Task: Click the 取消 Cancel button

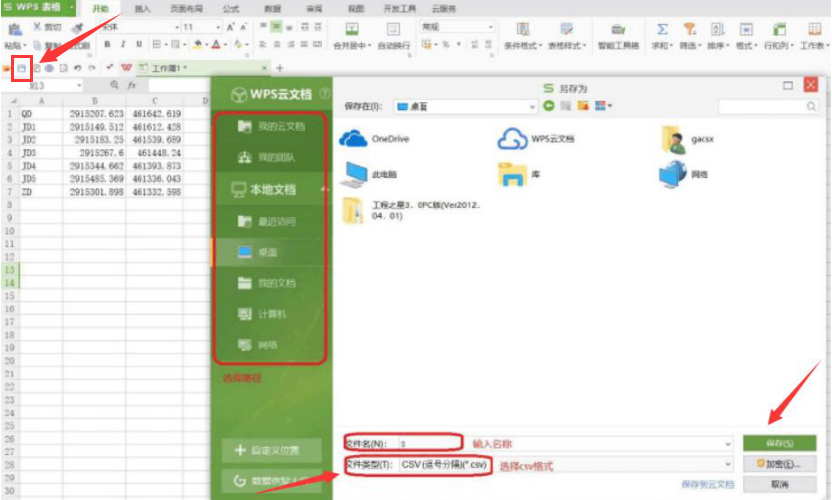Action: click(779, 484)
